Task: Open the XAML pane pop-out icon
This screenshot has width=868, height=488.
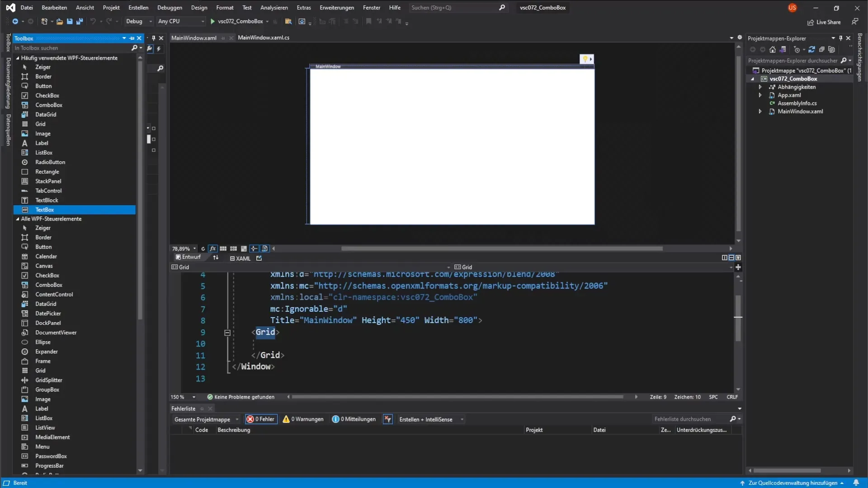Action: 259,258
